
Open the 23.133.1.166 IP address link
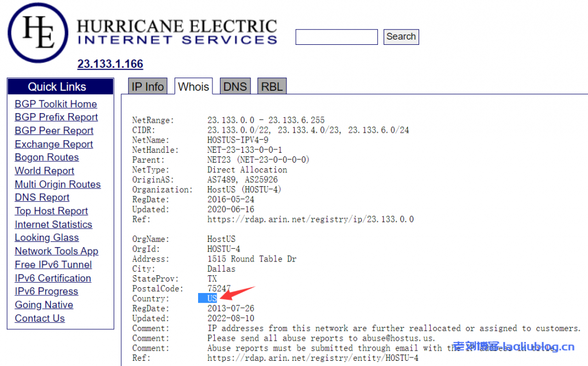tap(110, 64)
